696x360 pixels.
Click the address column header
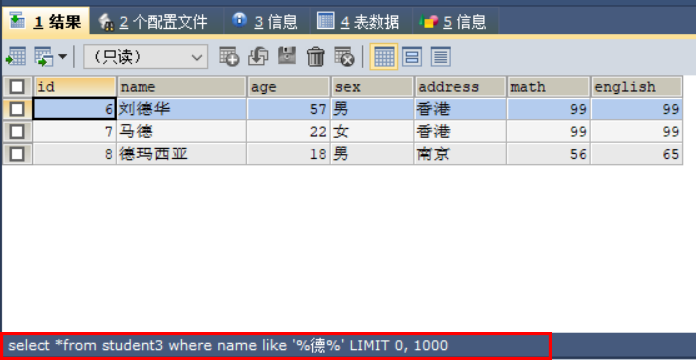point(461,87)
